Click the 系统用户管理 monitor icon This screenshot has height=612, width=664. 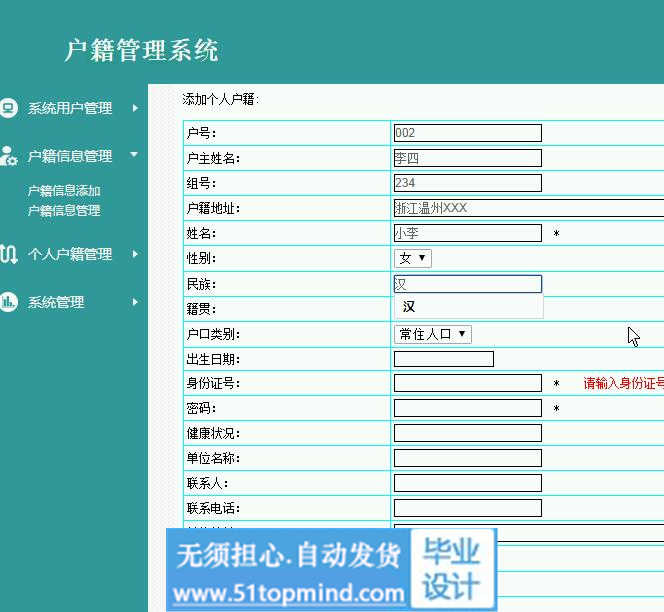[x=8, y=108]
